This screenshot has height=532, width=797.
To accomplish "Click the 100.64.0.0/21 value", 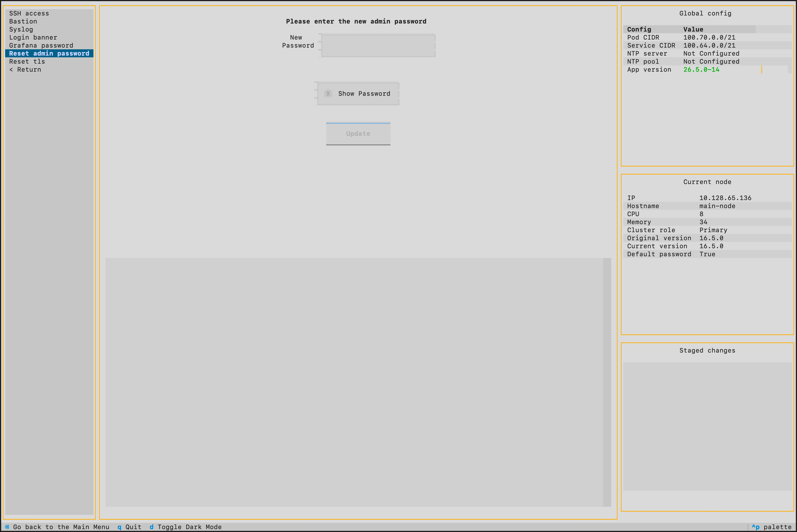I will click(x=709, y=46).
